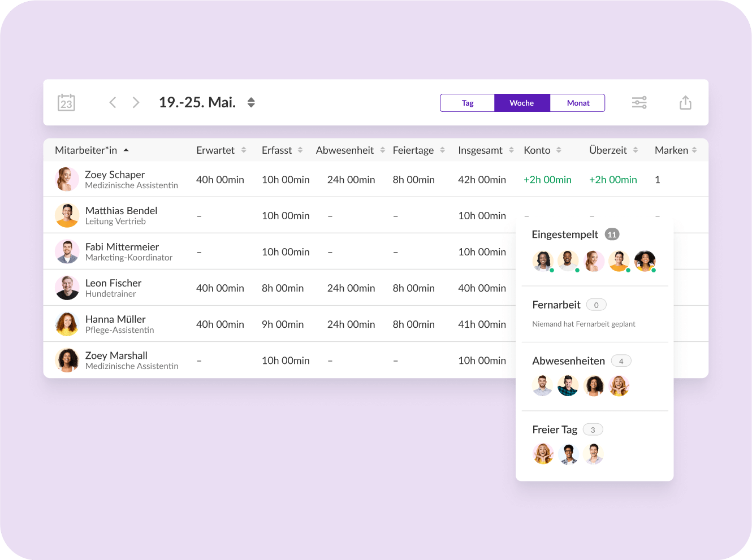This screenshot has width=752, height=560.
Task: Click the 11 badge next to Eingestempelt
Action: tap(612, 233)
